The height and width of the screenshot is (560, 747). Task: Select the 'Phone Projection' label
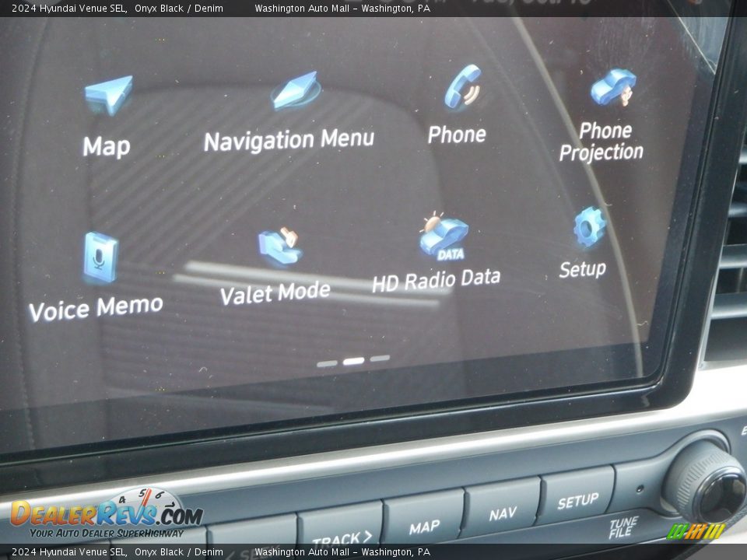click(x=601, y=142)
